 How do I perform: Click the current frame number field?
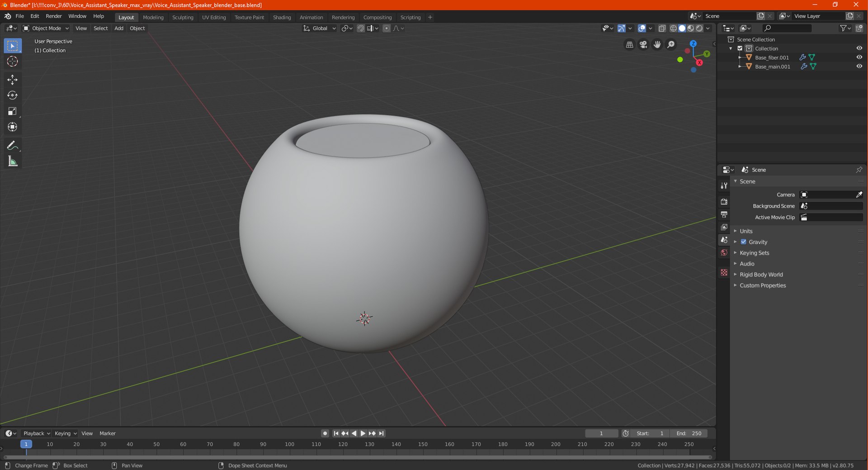tap(601, 433)
